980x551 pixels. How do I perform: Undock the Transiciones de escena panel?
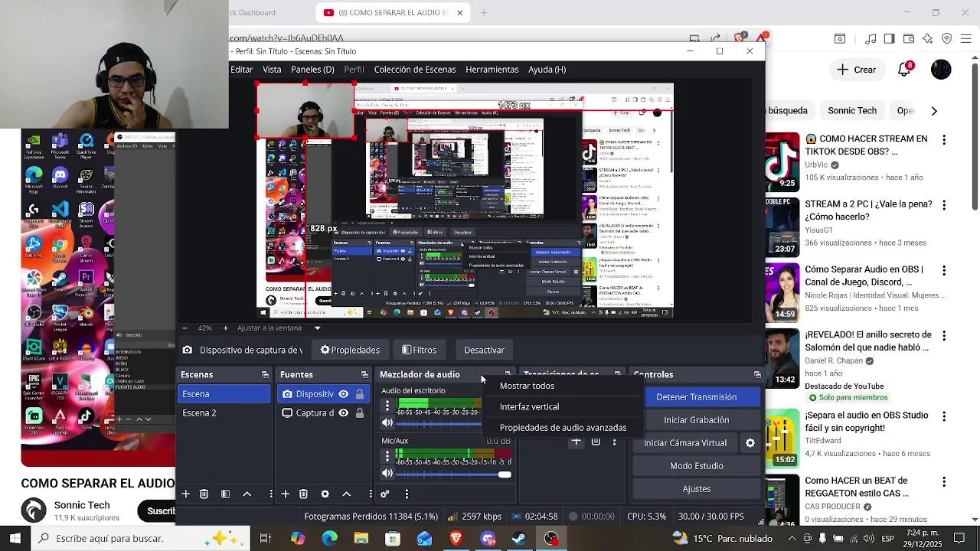(617, 374)
